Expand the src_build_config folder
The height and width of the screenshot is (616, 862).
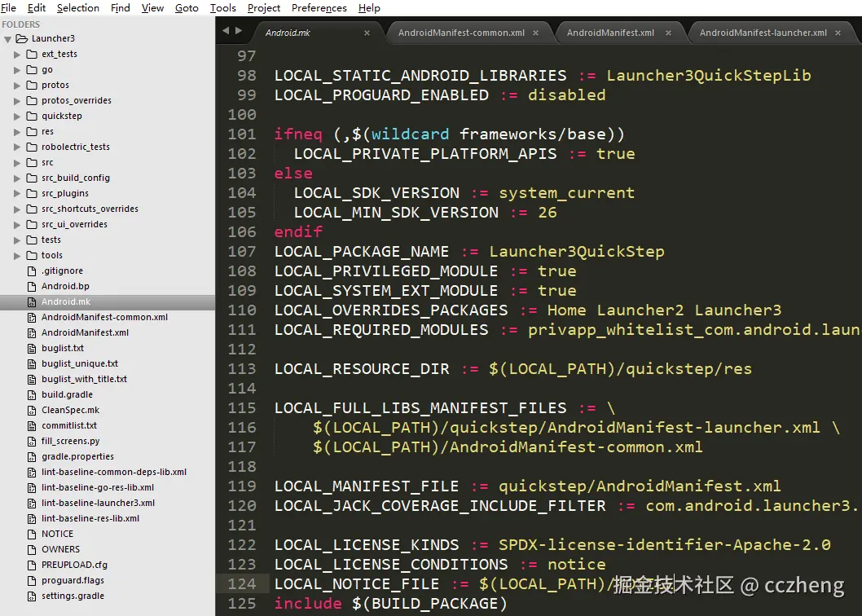click(17, 178)
